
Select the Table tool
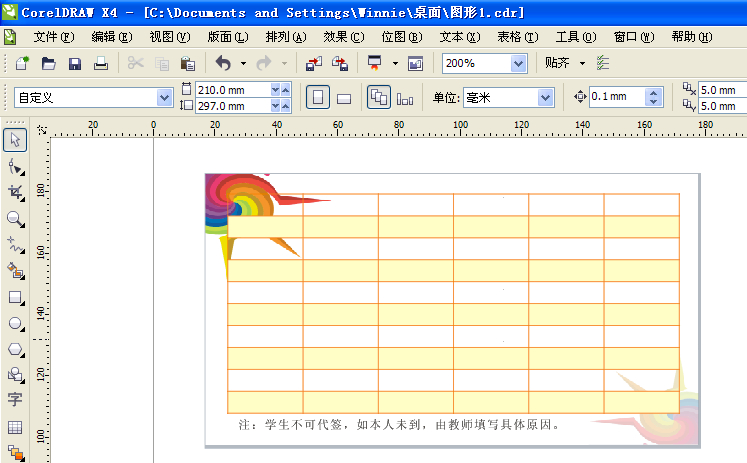click(15, 427)
